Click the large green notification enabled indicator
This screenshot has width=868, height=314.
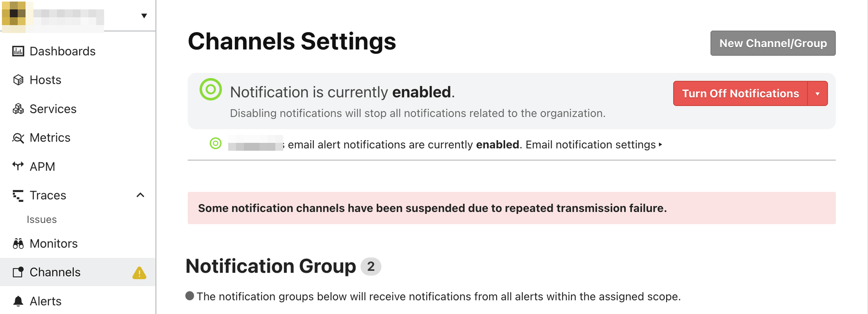point(210,89)
